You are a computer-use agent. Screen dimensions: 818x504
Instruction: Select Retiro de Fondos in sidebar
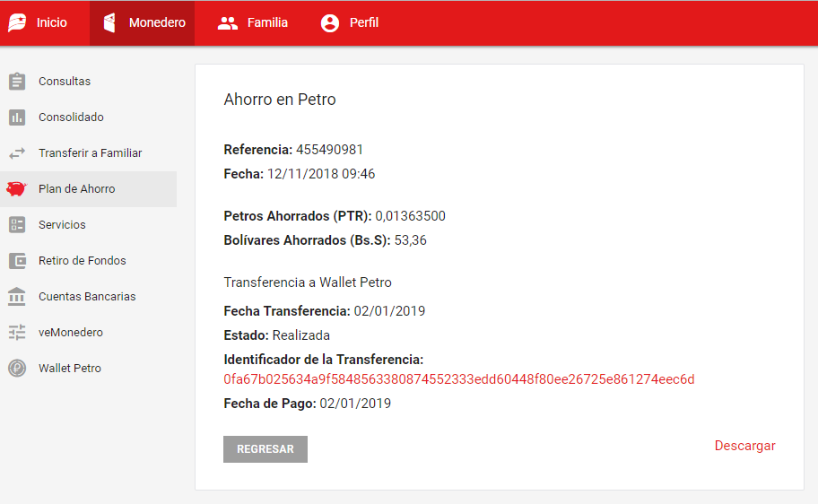pos(83,261)
